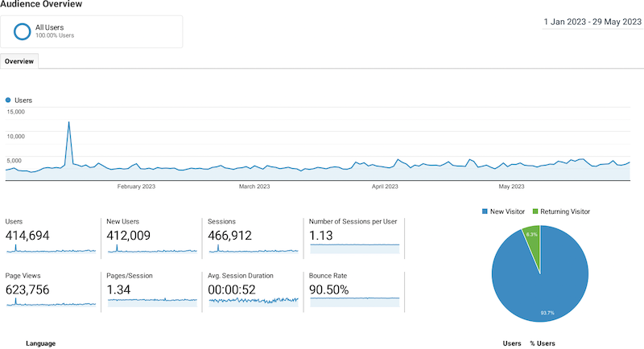Click the All Users segment circle icon
The image size is (644, 349).
(22, 31)
